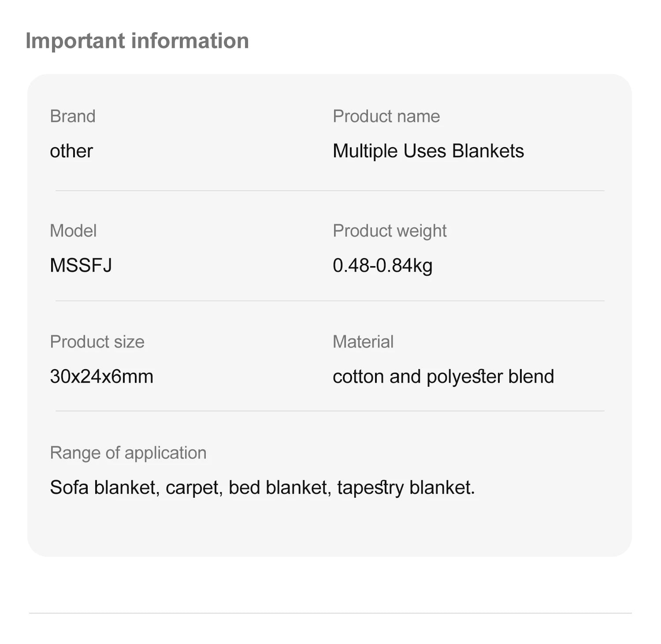Click the Brand field label

point(73,116)
